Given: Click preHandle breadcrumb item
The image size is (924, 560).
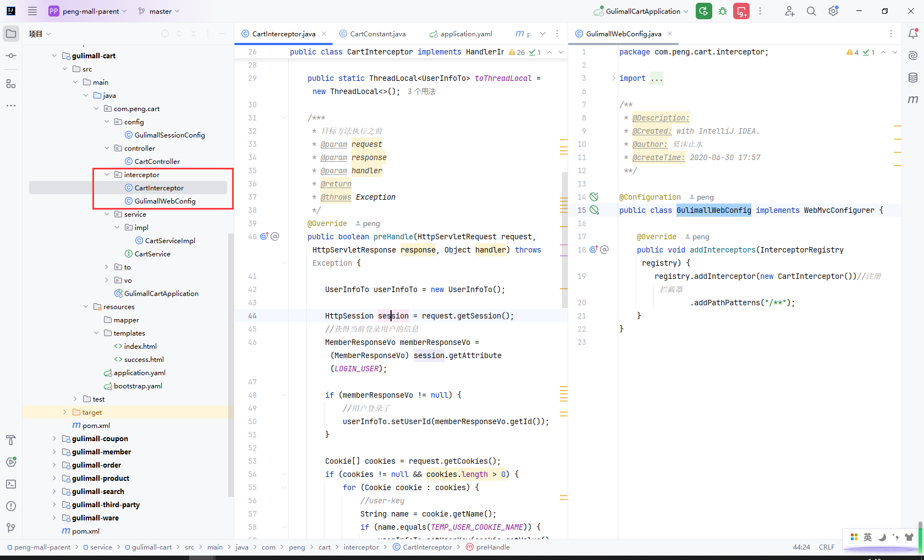Looking at the screenshot, I should tap(493, 547).
